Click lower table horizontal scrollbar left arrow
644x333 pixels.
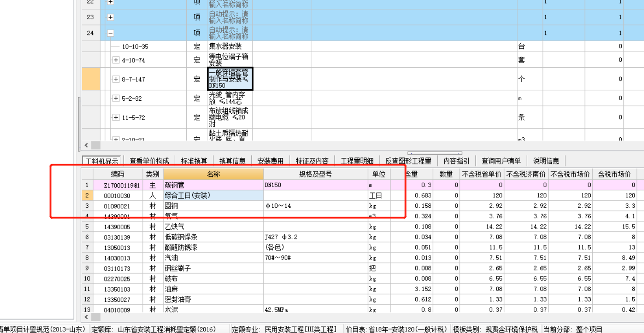pos(87,317)
